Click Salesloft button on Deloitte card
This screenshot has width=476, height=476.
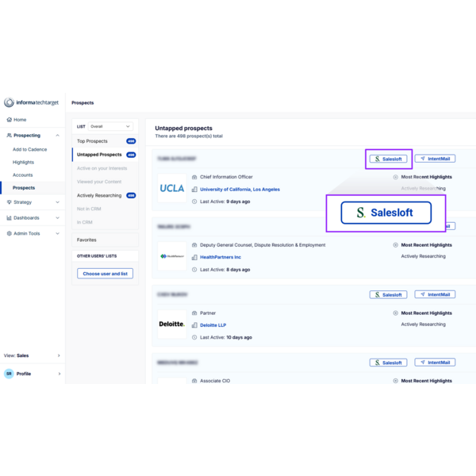(x=388, y=295)
